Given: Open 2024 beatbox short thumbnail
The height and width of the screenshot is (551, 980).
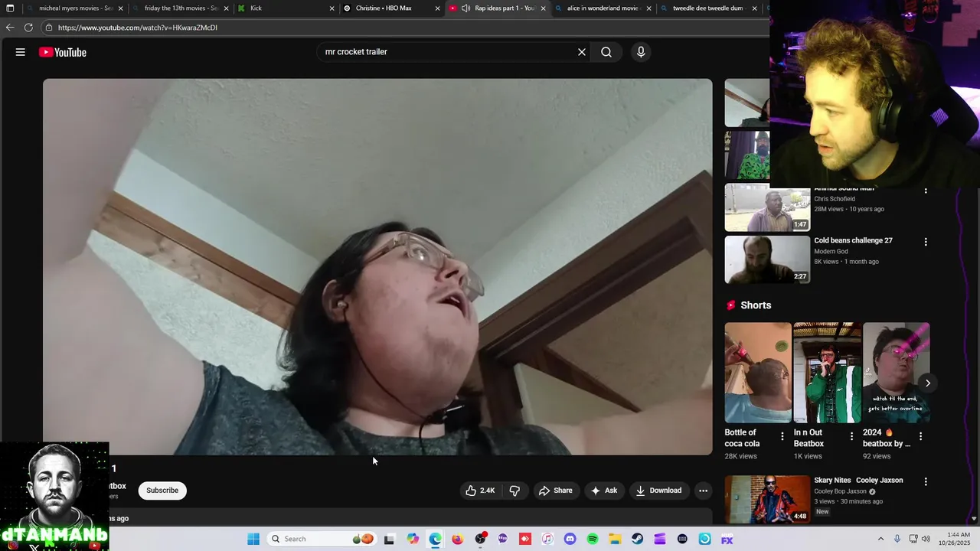Looking at the screenshot, I should (897, 373).
